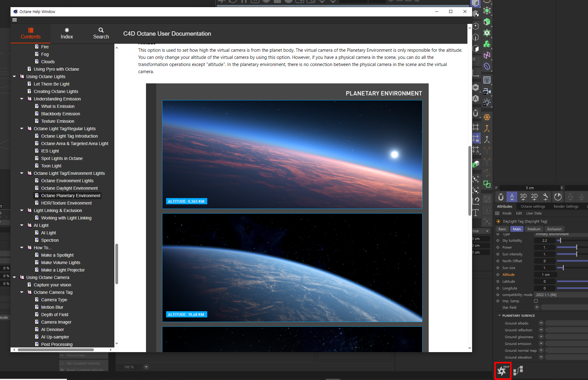Toggle the locked workplane grid icon
588x380 pixels.
475,138
